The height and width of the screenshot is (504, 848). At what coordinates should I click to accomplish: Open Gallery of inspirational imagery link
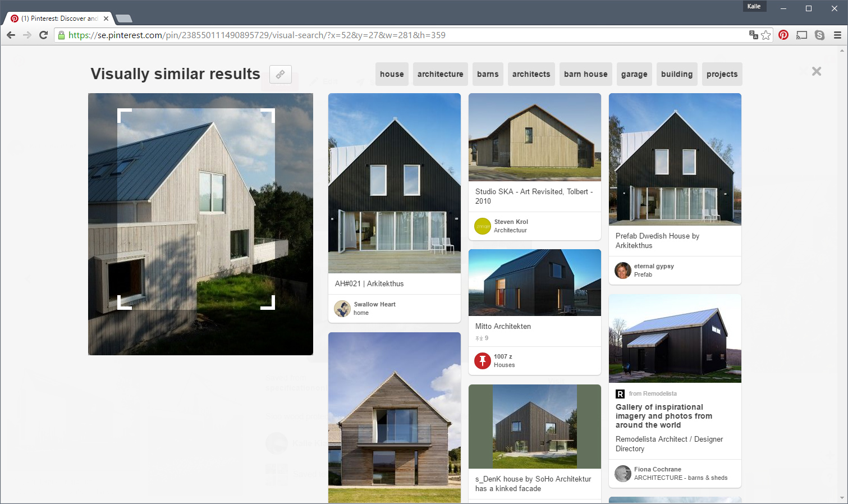coord(664,416)
